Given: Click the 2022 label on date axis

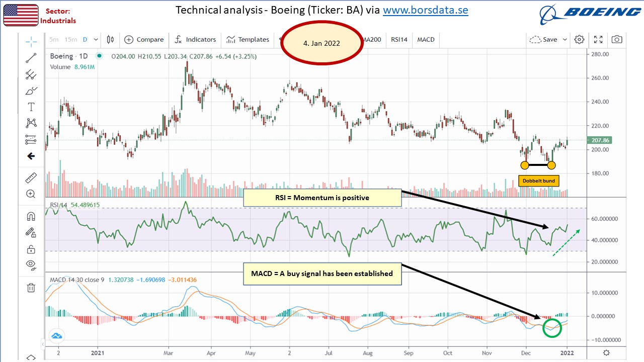Looking at the screenshot, I should click(568, 353).
